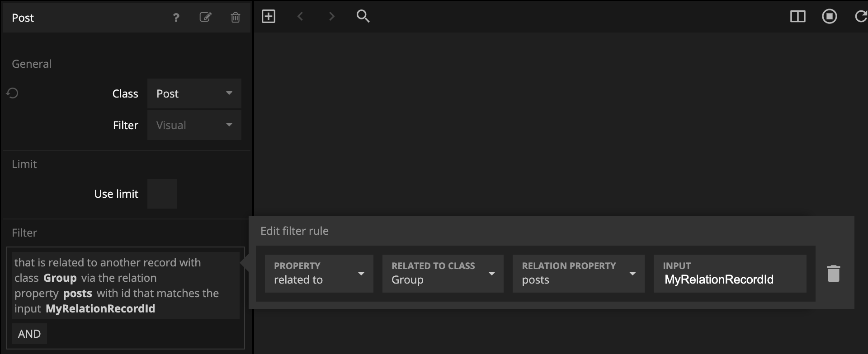
Task: Open the Related to Class dropdown
Action: click(x=443, y=274)
